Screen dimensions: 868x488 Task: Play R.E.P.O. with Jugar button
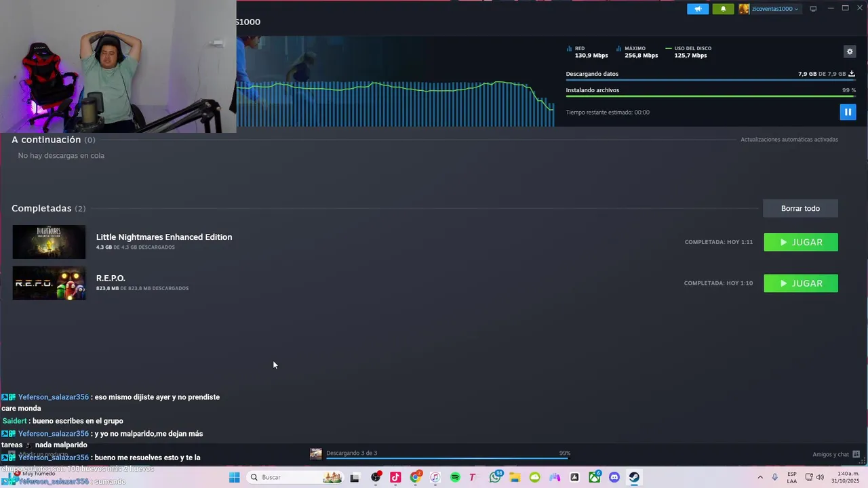(801, 283)
